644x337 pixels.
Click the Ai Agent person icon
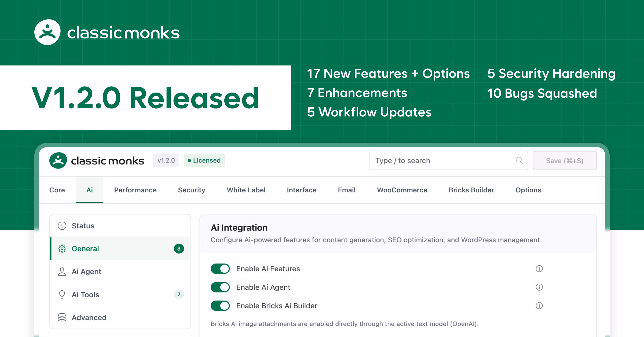pos(62,272)
